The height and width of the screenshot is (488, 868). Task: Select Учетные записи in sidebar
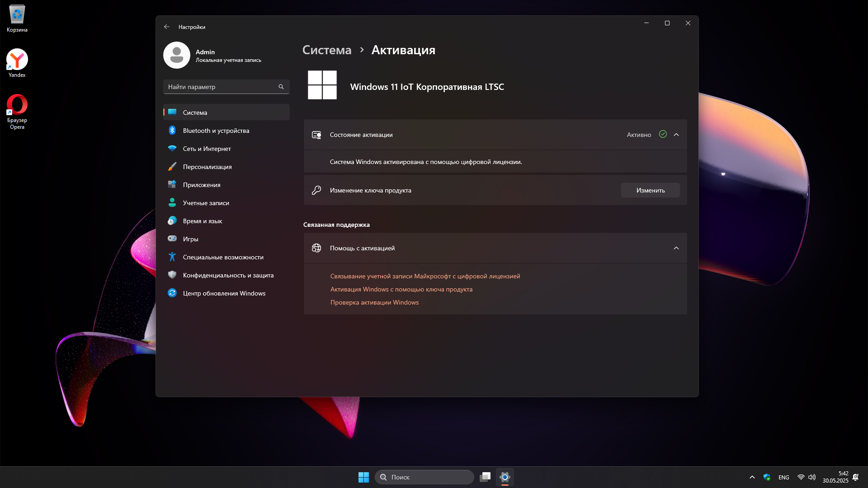coord(206,203)
